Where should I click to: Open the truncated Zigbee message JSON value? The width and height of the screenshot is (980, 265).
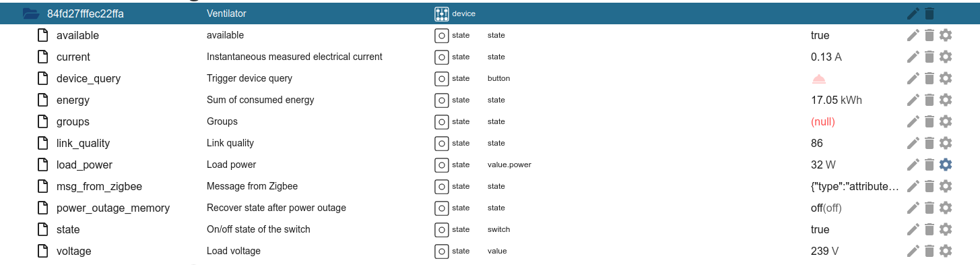[x=855, y=186]
